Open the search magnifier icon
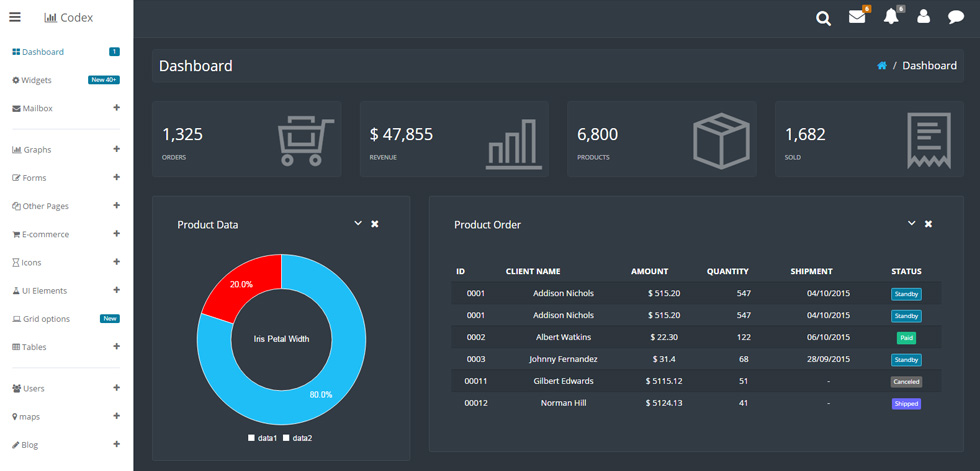The width and height of the screenshot is (980, 471). [824, 18]
